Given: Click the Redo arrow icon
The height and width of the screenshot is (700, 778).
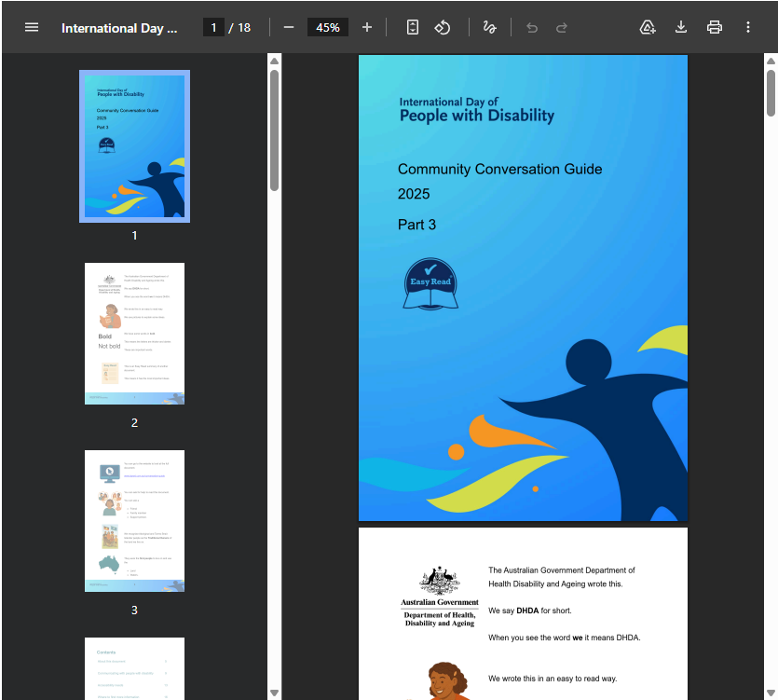Looking at the screenshot, I should click(x=562, y=27).
